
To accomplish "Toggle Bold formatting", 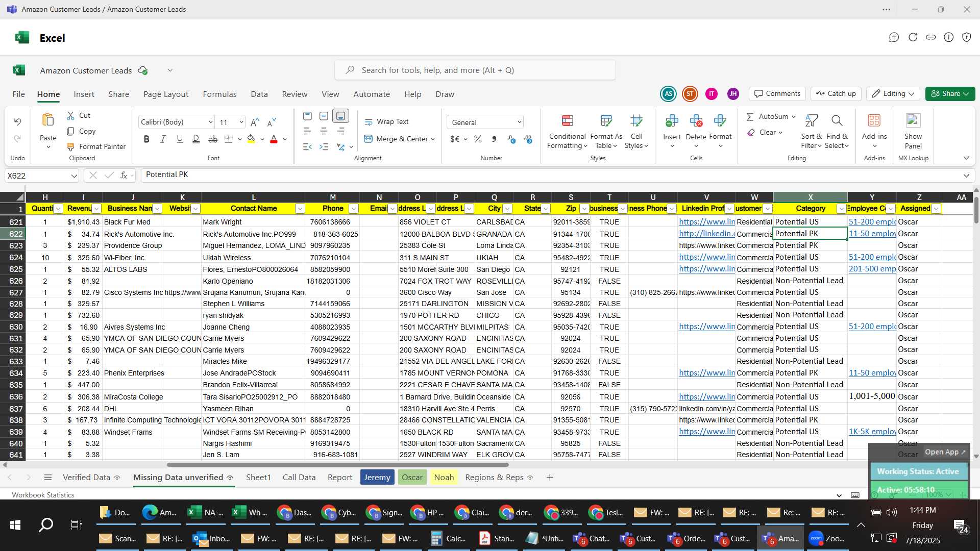I will click(x=146, y=139).
